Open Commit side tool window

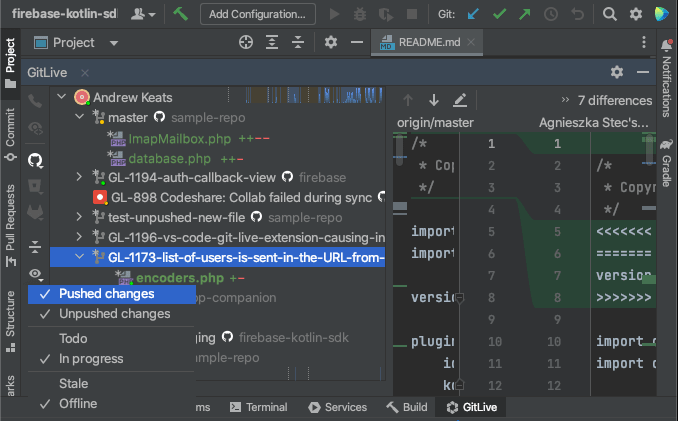10,134
